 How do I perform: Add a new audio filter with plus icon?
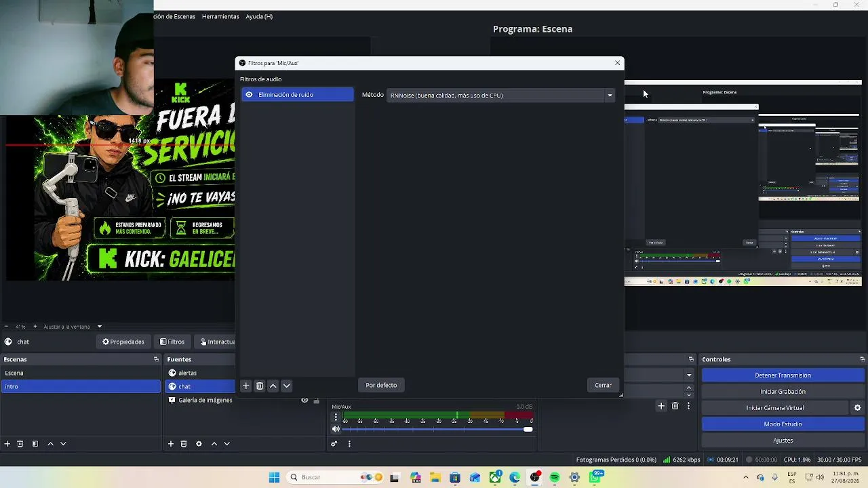click(x=246, y=386)
